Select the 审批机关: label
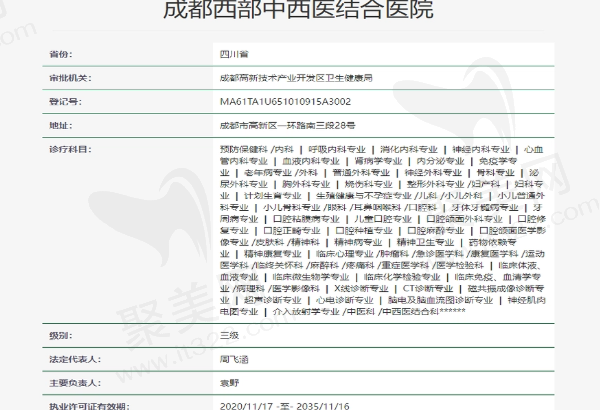 pos(70,78)
